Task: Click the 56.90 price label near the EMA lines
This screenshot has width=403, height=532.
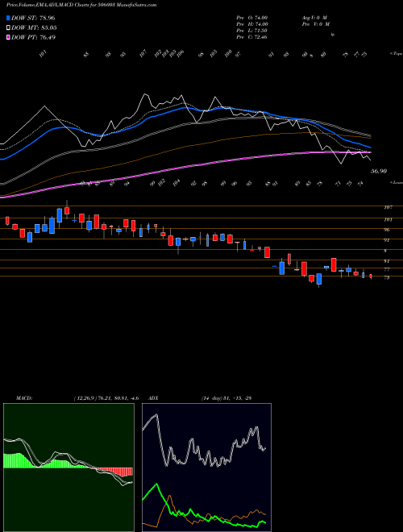Action: tap(379, 172)
